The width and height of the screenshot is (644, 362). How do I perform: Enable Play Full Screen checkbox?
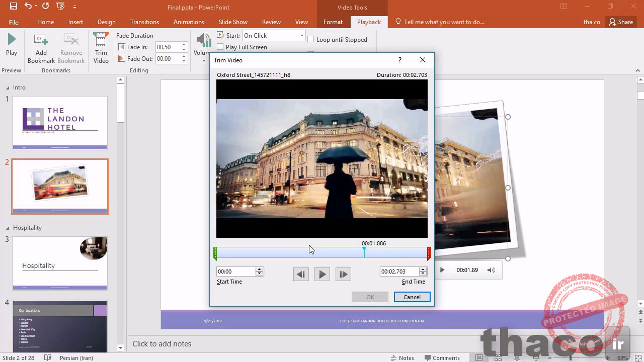[220, 47]
